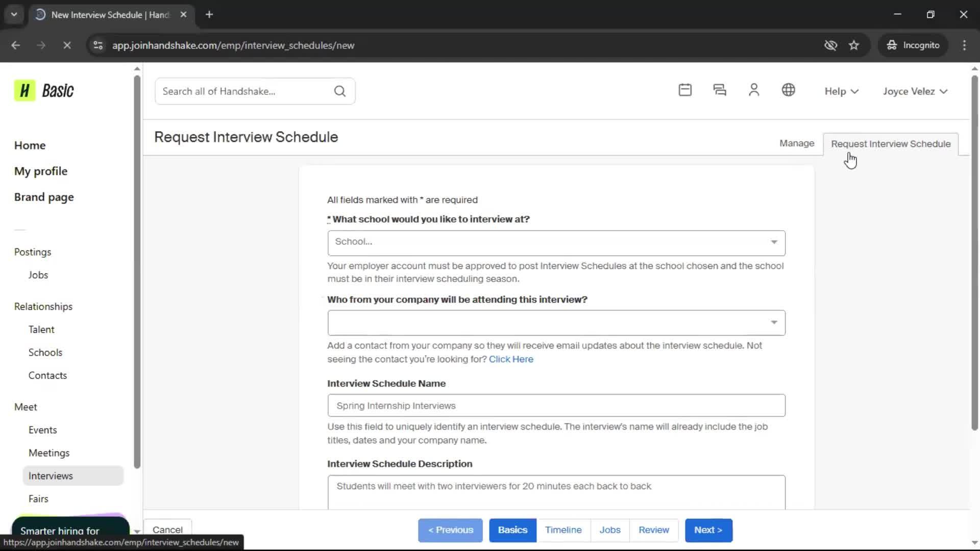980x551 pixels.
Task: Go back with browser back arrow
Action: point(16,45)
